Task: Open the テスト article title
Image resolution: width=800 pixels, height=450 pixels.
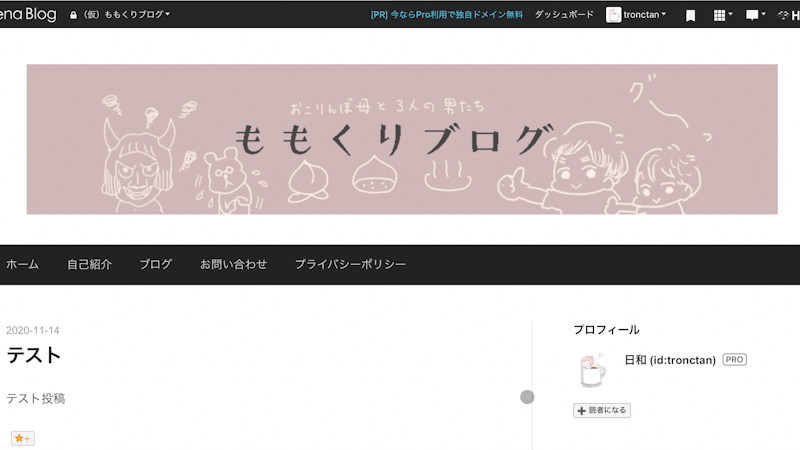Action: [34, 355]
